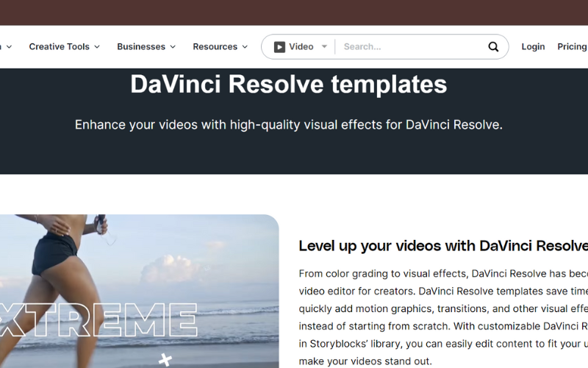The height and width of the screenshot is (368, 588).
Task: Click the video play icon in search bar
Action: (279, 47)
